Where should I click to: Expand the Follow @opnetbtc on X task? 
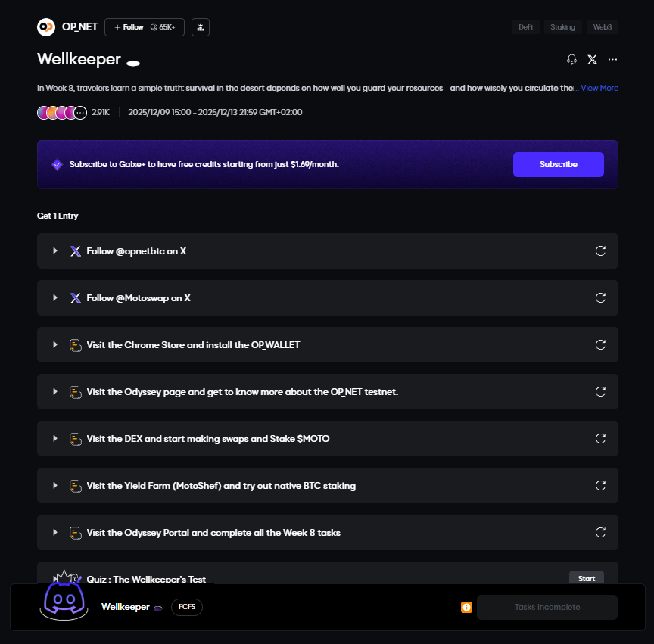55,250
